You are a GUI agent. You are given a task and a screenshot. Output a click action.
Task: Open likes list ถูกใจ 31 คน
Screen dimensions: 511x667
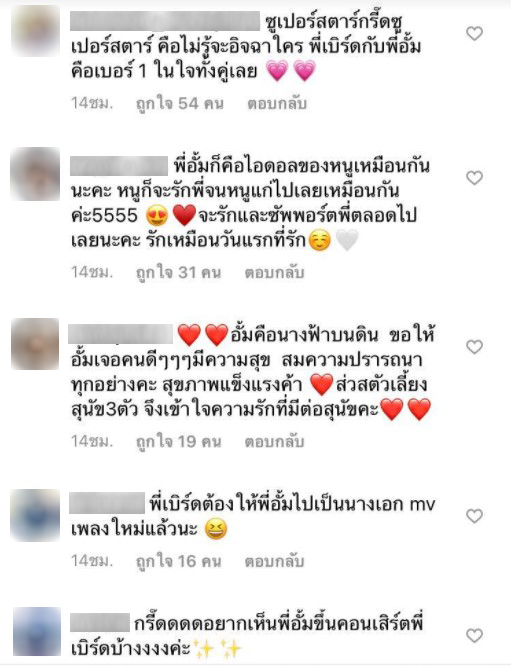179,272
